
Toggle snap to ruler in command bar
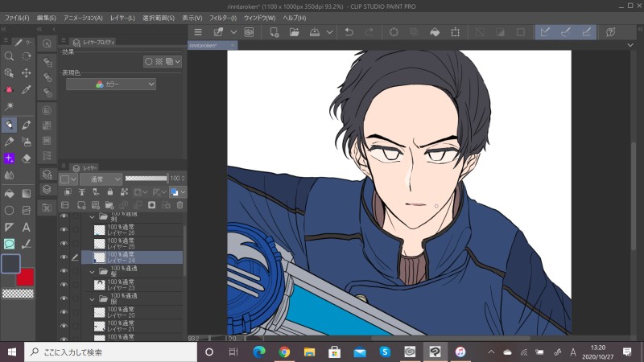(546, 32)
